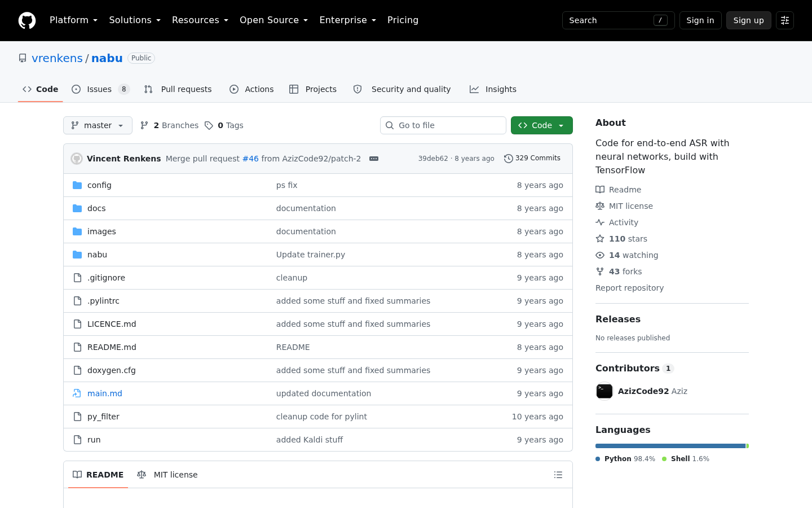This screenshot has width=812, height=508.
Task: Click the Shell 1.6% language entry
Action: [686, 459]
